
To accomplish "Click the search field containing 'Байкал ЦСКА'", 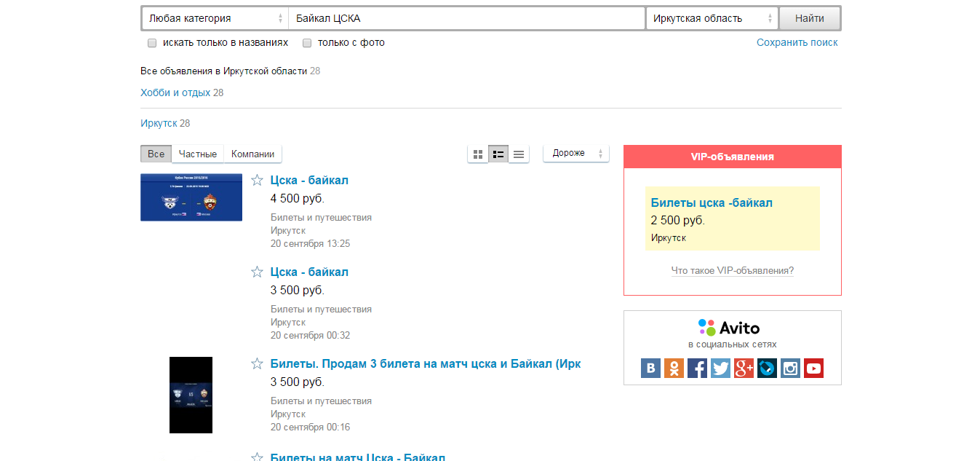I will coord(466,18).
